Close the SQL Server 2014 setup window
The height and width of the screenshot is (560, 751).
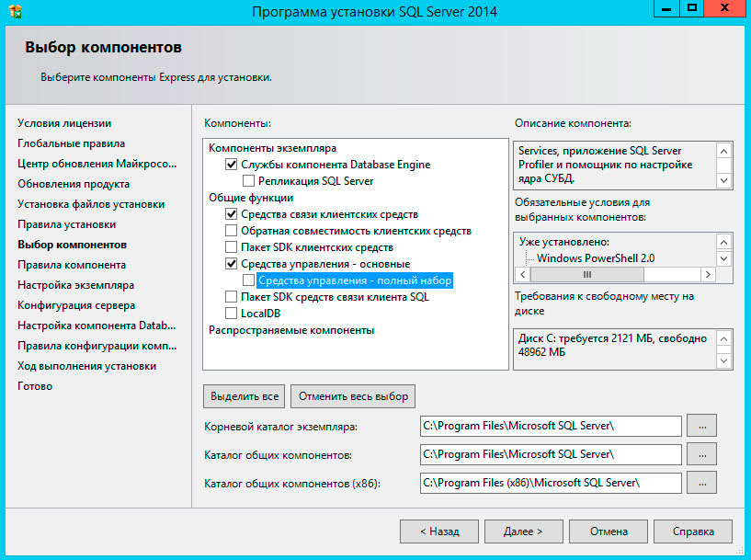pos(724,8)
